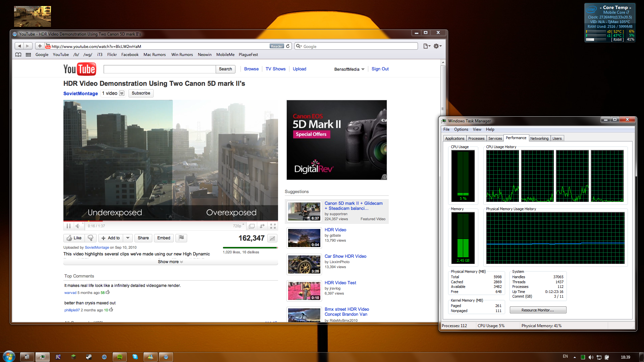Screen dimensions: 644x362
Task: Open the Upload link
Action: [x=300, y=69]
